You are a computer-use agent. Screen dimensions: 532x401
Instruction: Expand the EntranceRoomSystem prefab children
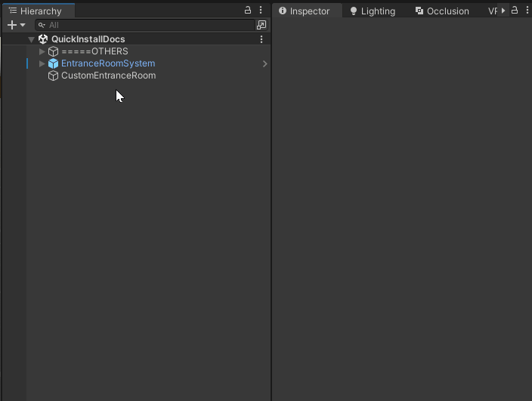coord(42,63)
